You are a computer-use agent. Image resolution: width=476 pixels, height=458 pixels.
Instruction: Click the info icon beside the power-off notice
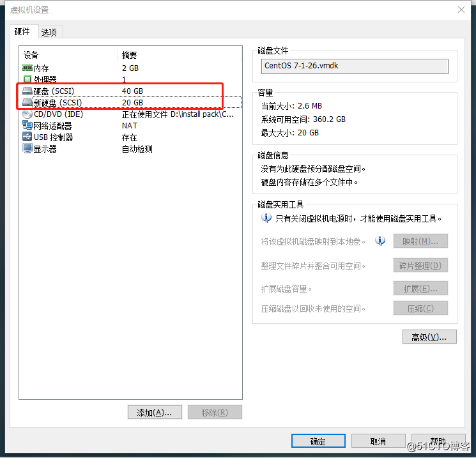266,218
